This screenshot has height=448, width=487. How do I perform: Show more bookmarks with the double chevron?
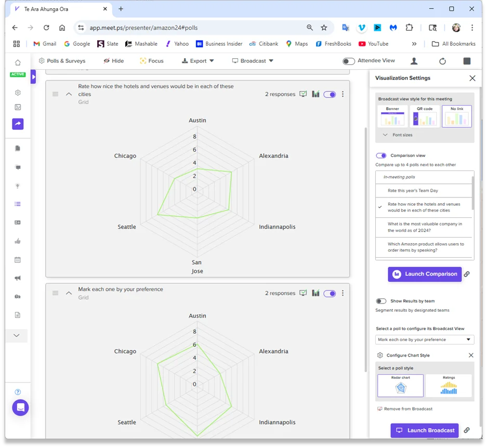(x=414, y=44)
